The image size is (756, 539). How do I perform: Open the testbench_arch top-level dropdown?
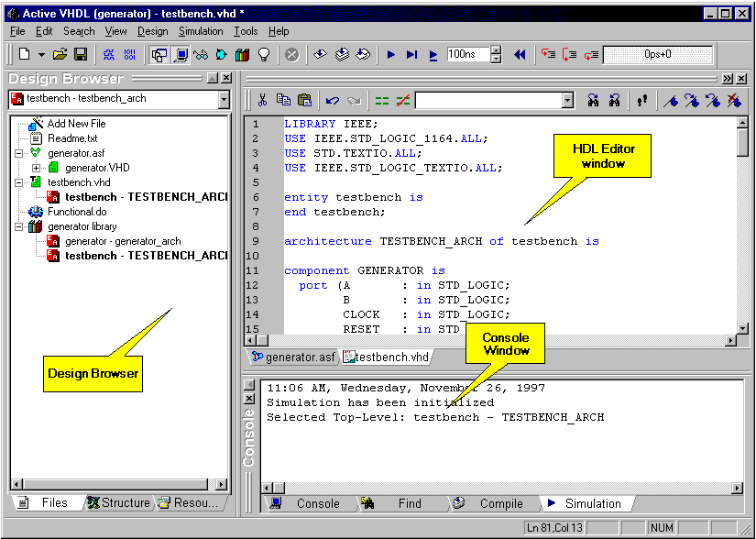tap(225, 99)
